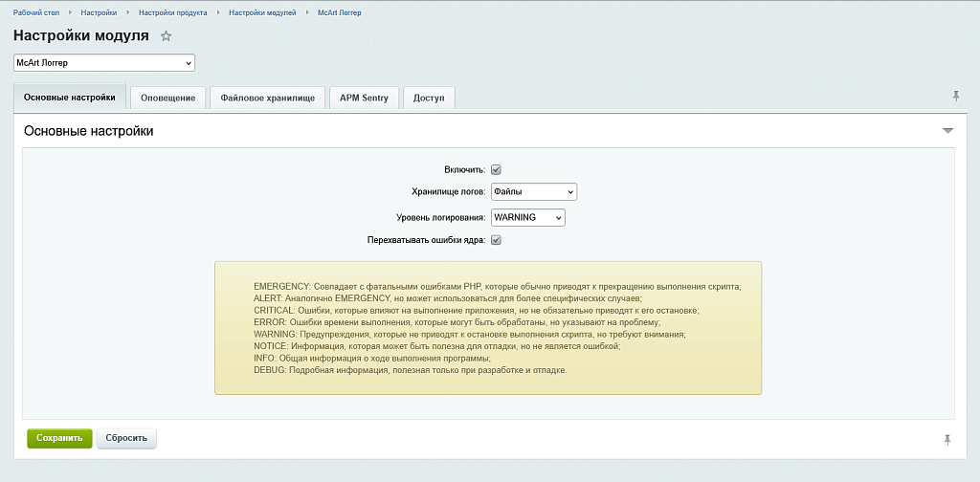Click the pin icon near the Save buttons

pos(947,439)
